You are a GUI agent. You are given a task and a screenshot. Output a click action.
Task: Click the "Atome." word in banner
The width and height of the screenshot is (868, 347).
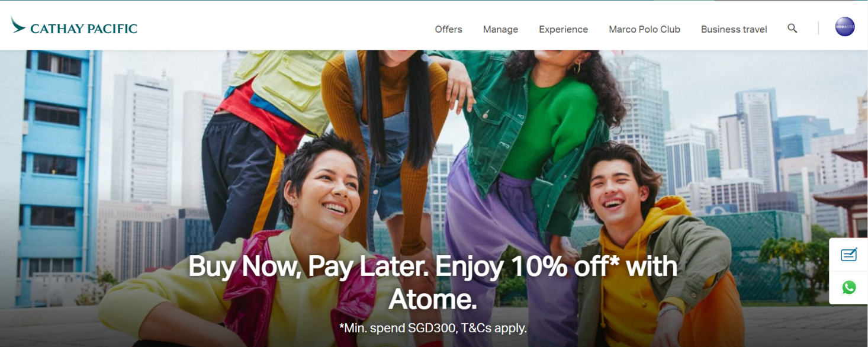pyautogui.click(x=433, y=300)
